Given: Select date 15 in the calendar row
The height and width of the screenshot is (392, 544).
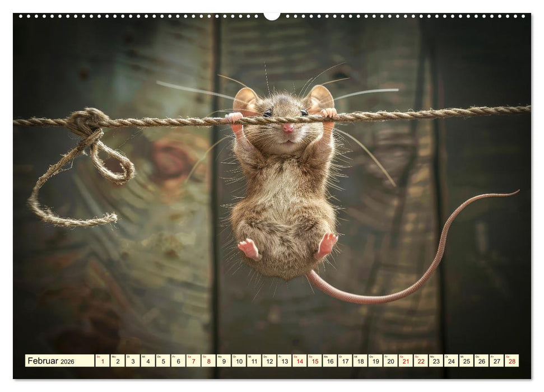Looking at the screenshot, I should click(x=314, y=361).
